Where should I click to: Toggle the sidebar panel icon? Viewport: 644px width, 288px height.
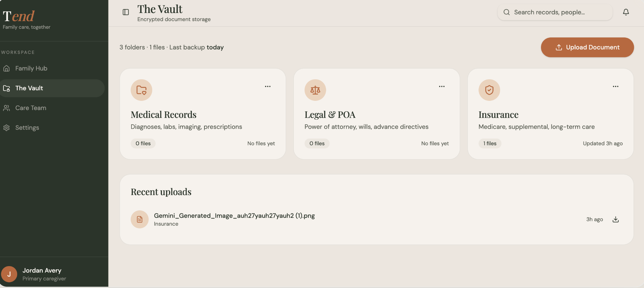(x=126, y=12)
